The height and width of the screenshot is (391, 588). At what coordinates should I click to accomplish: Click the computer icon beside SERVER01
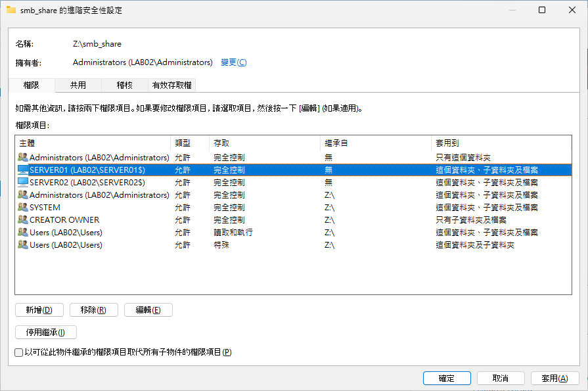pyautogui.click(x=23, y=170)
